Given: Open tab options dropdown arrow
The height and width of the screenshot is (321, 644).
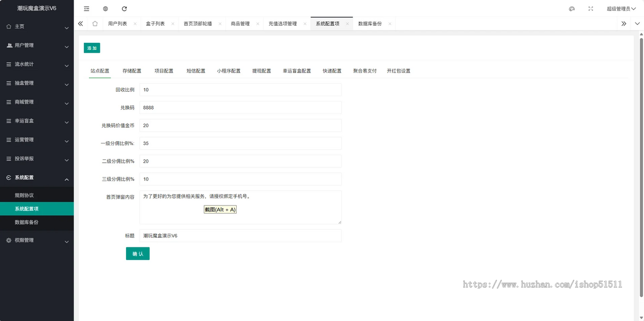Looking at the screenshot, I should pyautogui.click(x=637, y=24).
